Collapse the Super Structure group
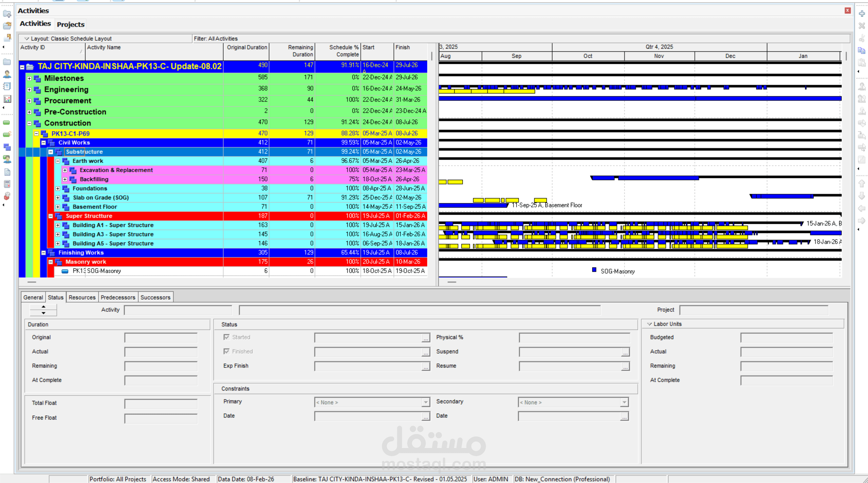Viewport: 868px width, 483px height. [51, 216]
